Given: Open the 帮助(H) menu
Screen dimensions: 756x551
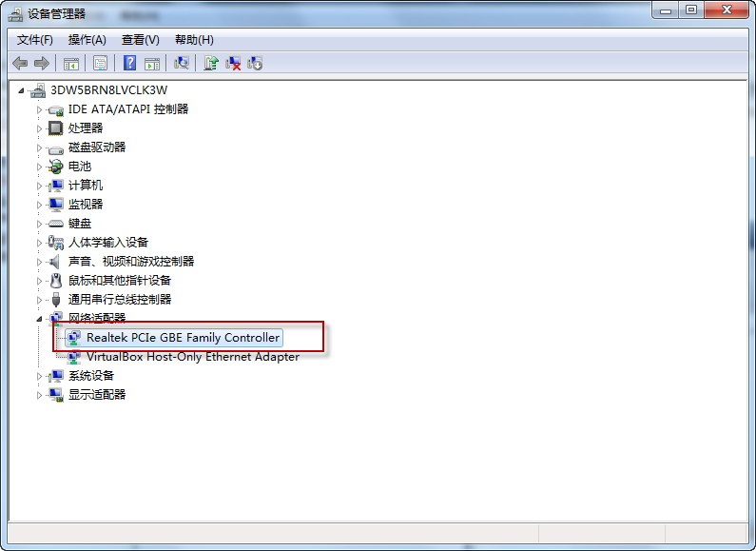Looking at the screenshot, I should tap(194, 40).
